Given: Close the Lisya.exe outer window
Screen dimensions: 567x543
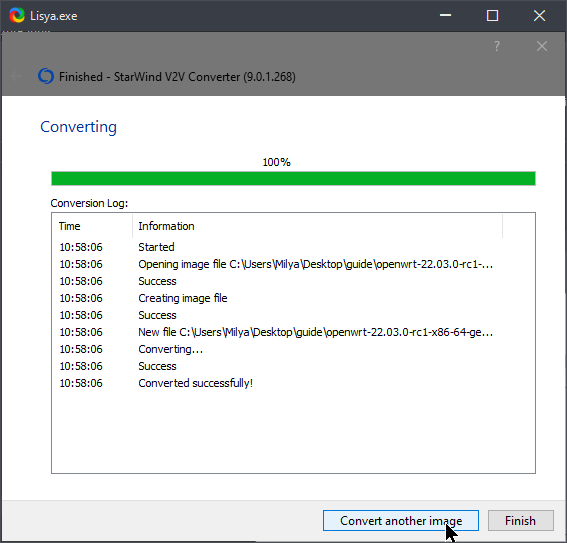Looking at the screenshot, I should 539,16.
